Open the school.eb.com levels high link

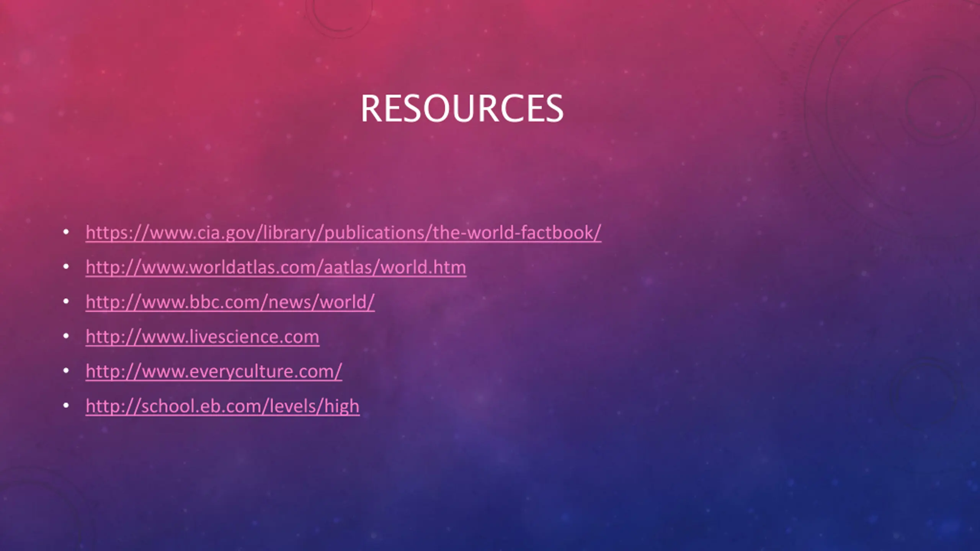pyautogui.click(x=222, y=406)
